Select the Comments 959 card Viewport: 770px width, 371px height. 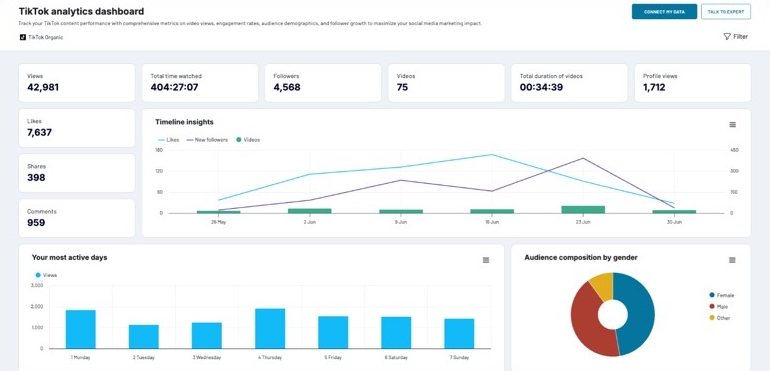(x=77, y=218)
